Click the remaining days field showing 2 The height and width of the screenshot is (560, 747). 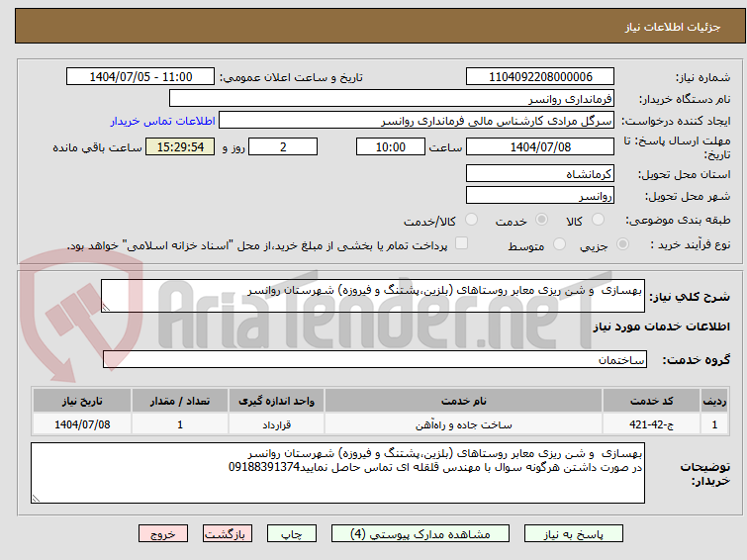(x=283, y=146)
